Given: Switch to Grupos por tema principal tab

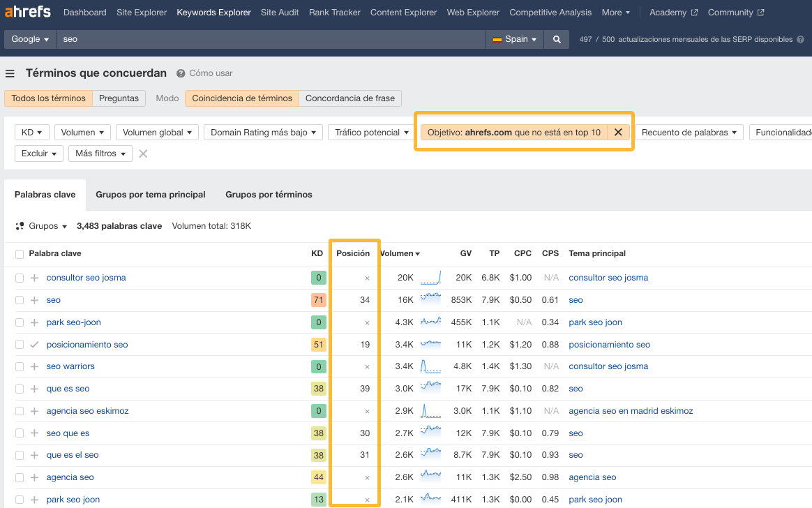Looking at the screenshot, I should pyautogui.click(x=150, y=194).
